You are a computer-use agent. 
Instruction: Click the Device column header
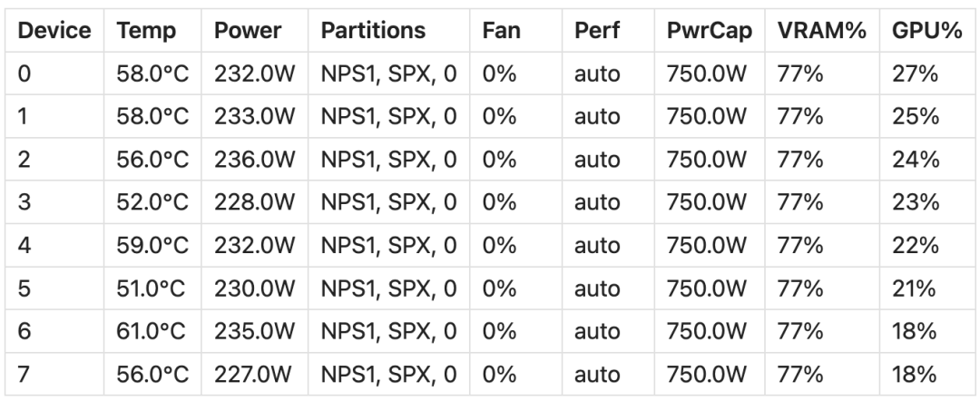54,30
